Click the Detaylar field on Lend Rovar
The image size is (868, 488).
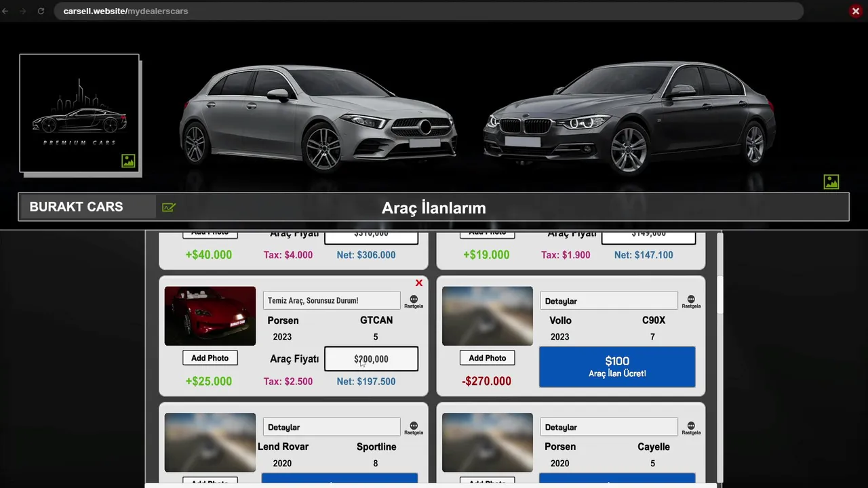coord(332,427)
